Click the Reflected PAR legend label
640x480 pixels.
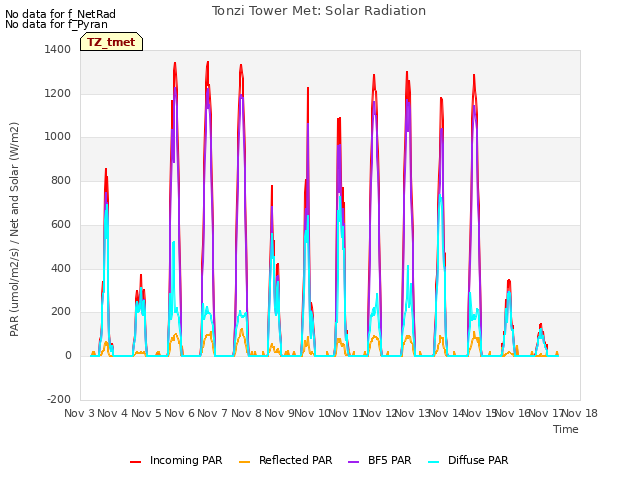[296, 460]
